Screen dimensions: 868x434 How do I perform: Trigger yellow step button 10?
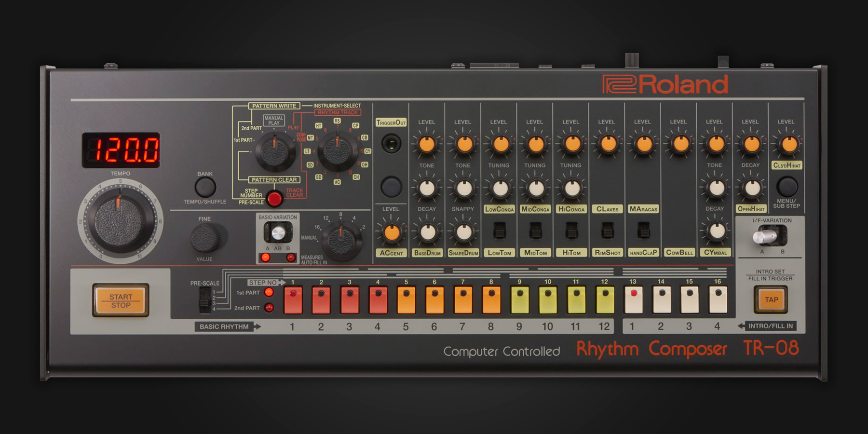(548, 299)
